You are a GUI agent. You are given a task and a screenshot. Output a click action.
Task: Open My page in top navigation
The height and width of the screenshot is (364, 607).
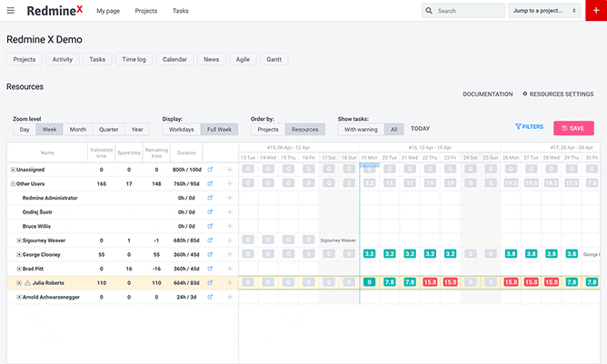[x=108, y=11]
